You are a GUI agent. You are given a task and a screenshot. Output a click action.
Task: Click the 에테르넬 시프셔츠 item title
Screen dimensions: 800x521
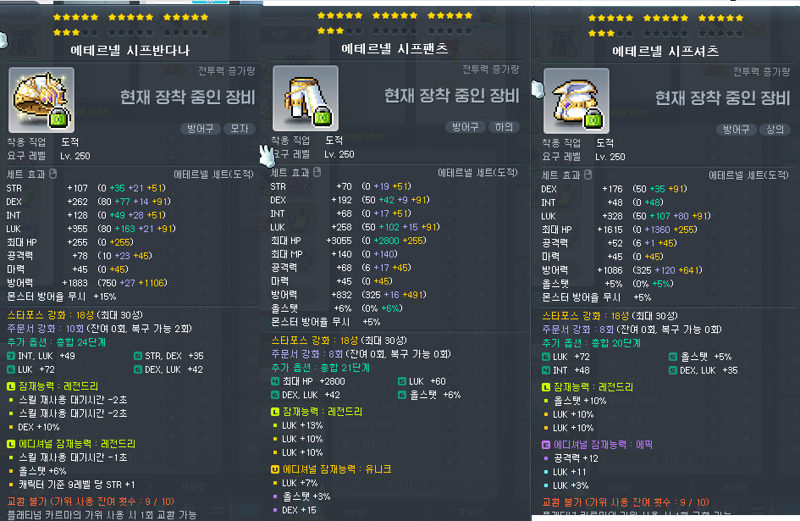tap(665, 51)
